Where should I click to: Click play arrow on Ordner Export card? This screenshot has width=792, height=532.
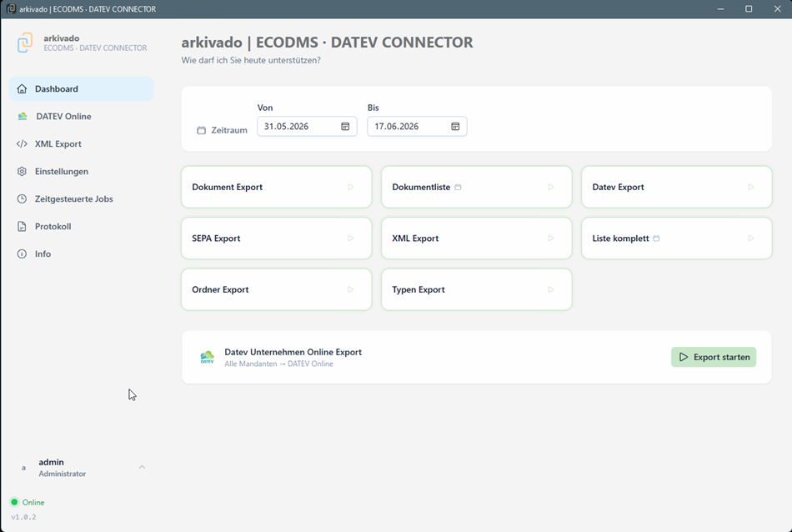pos(350,289)
